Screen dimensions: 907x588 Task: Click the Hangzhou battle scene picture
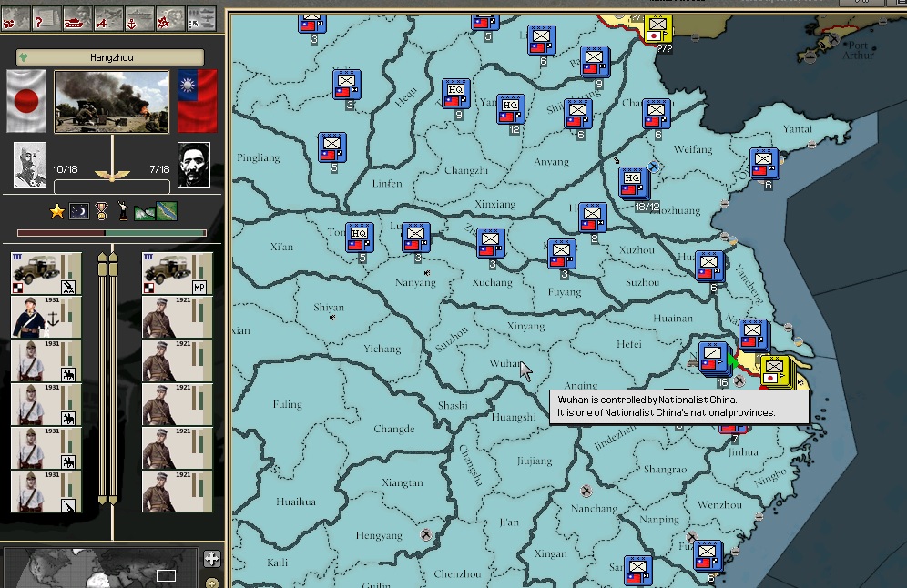pos(112,102)
